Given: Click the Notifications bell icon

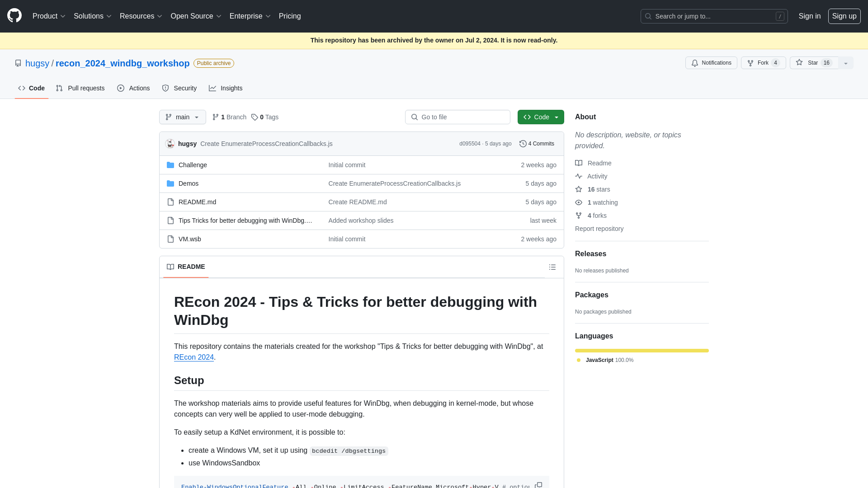Looking at the screenshot, I should 695,62.
